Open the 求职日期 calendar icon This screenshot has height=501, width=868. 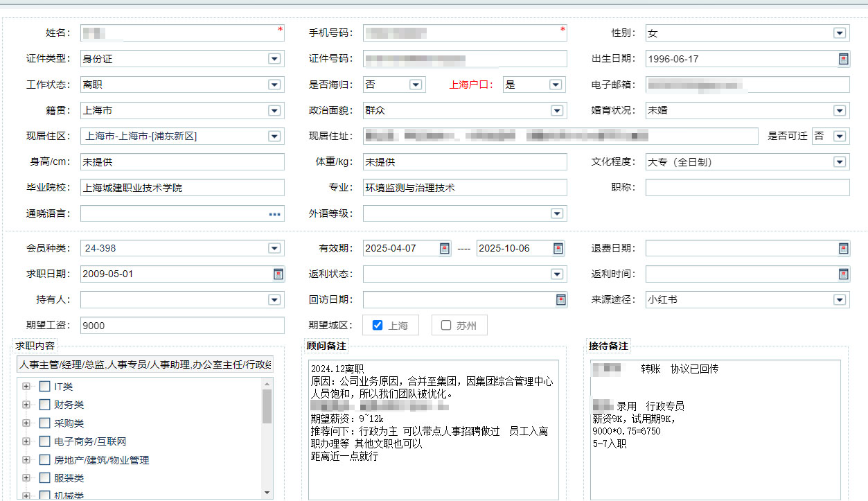(278, 274)
